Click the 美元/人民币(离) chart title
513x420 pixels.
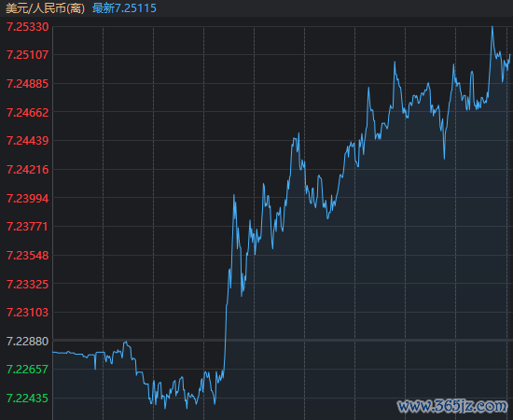click(x=45, y=8)
